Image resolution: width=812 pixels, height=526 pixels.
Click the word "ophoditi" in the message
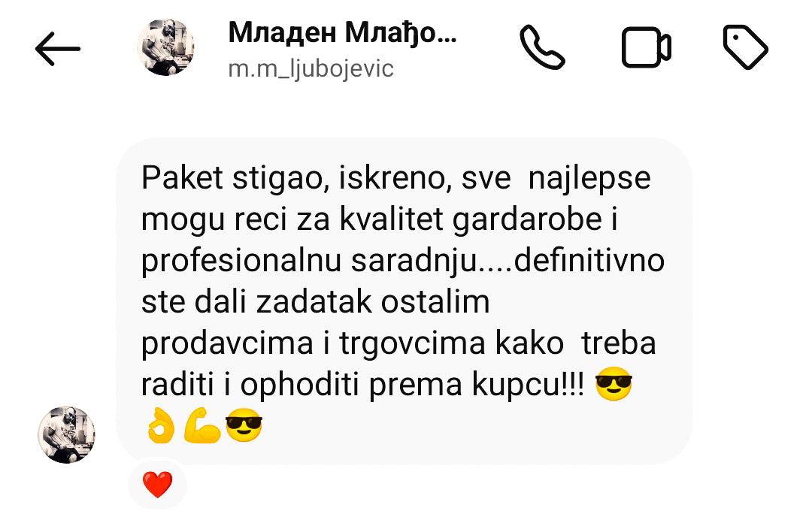[x=300, y=385]
